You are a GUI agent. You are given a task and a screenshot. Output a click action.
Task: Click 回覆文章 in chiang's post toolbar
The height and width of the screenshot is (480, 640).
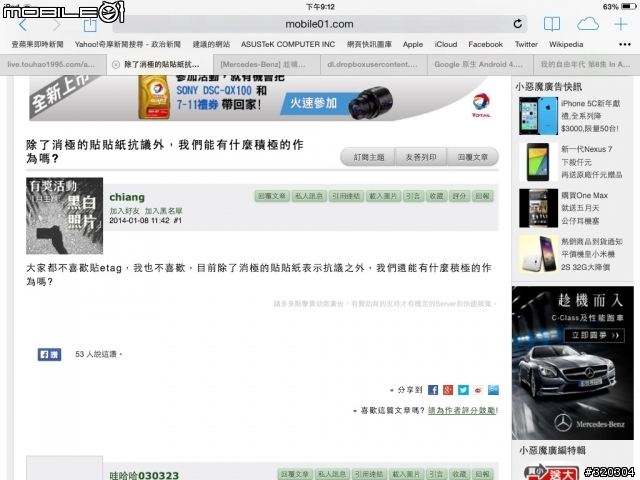point(272,196)
